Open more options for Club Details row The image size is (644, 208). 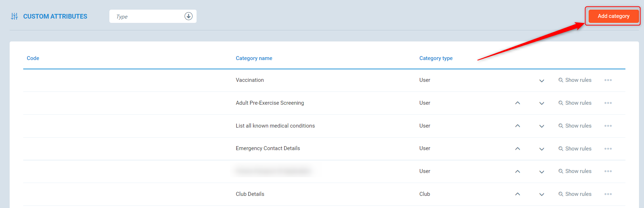[x=608, y=194]
